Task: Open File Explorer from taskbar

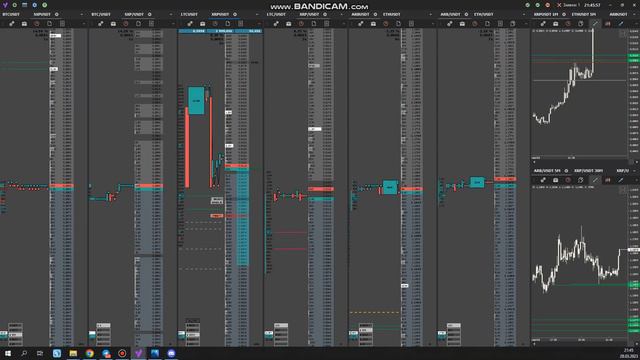Action: (73, 353)
